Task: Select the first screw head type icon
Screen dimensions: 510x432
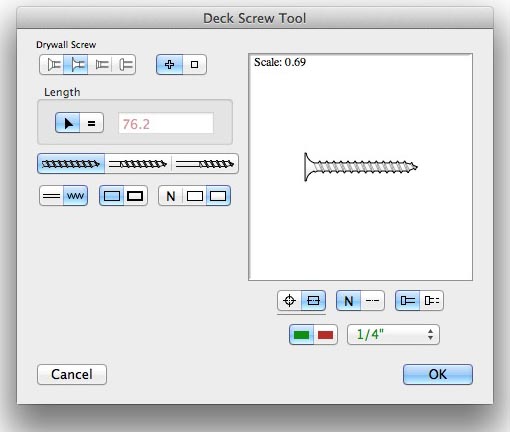Action: tap(52, 64)
